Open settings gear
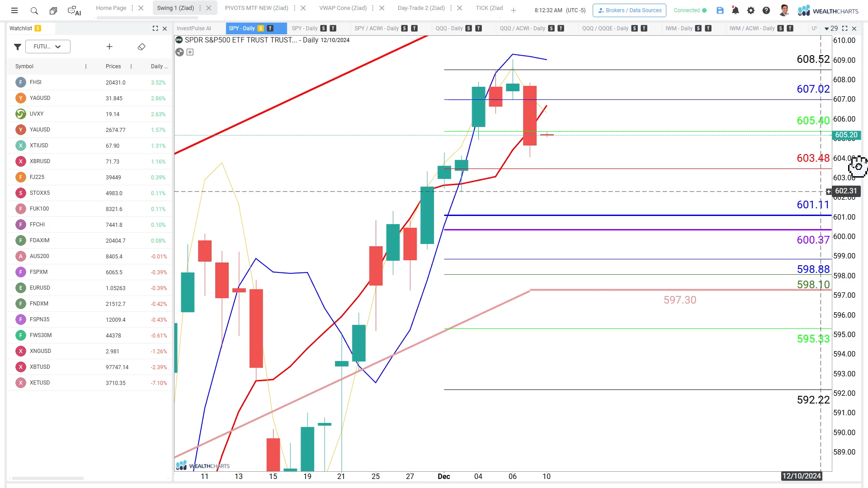Viewport: 868px width, 488px height. (751, 10)
